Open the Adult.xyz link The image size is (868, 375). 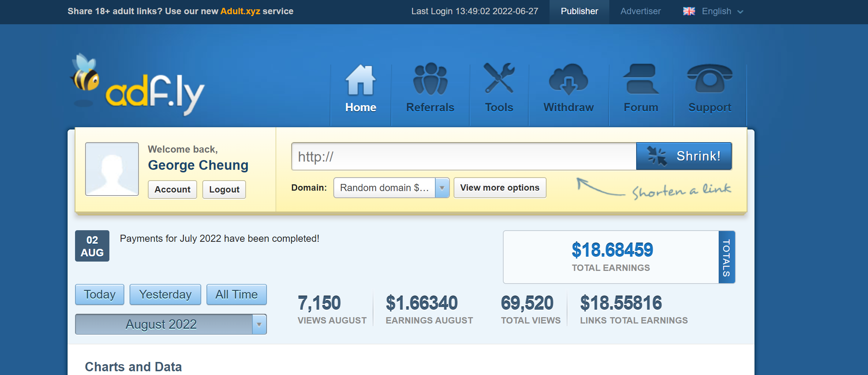(x=240, y=11)
